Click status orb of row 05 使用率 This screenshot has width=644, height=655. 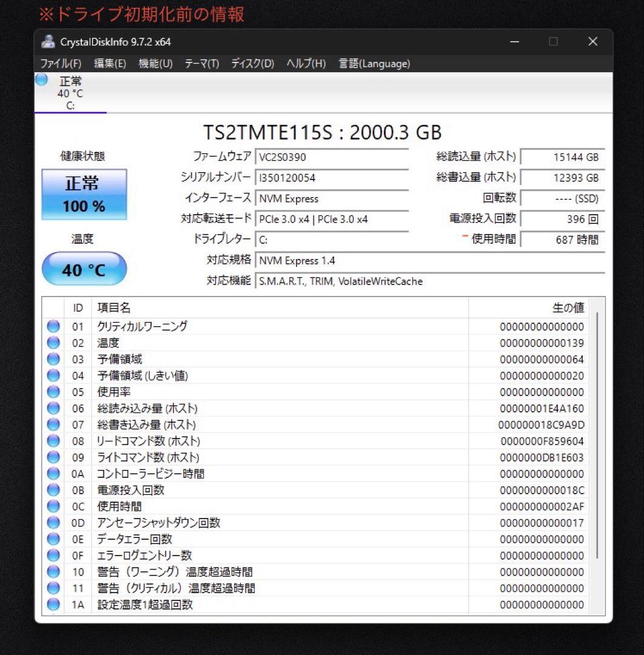[x=53, y=392]
